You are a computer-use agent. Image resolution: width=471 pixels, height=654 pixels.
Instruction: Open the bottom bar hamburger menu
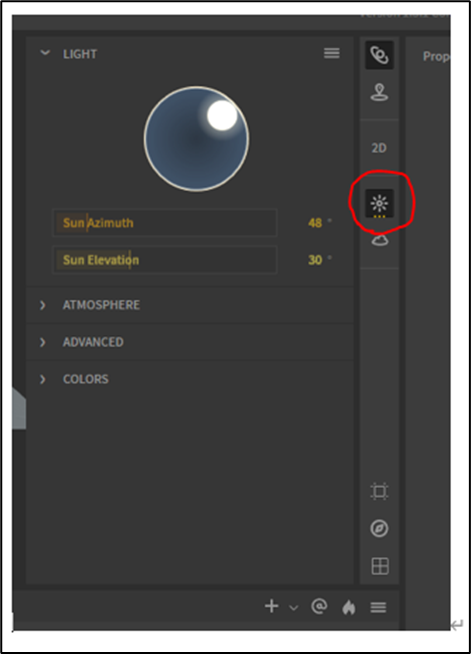378,607
